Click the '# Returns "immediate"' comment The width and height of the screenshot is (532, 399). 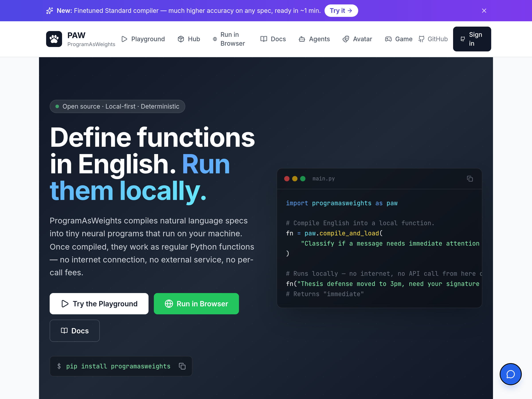pyautogui.click(x=325, y=294)
